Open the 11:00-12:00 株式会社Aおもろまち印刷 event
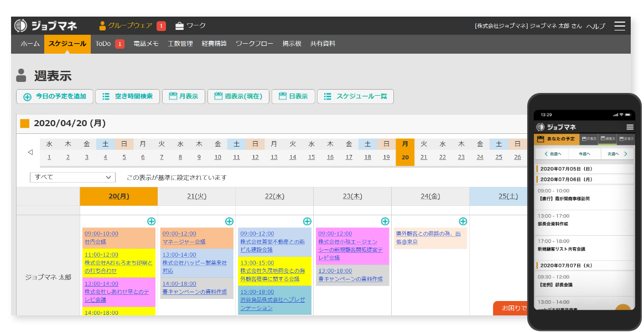Image resolution: width=644 pixels, height=332 pixels. [x=119, y=263]
